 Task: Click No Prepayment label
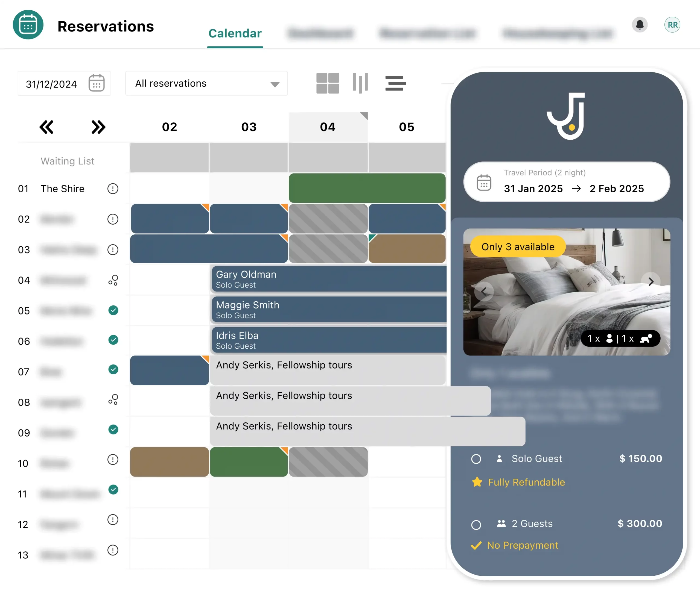click(523, 545)
